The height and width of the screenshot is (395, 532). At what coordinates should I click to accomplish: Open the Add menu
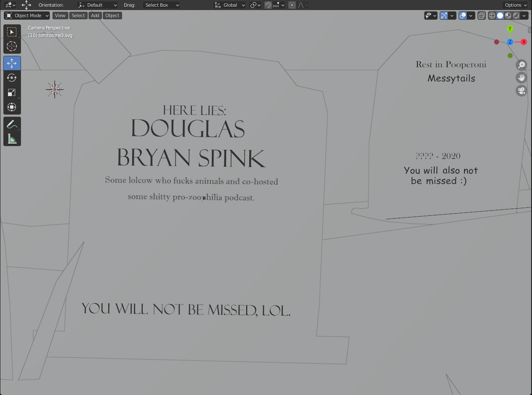pyautogui.click(x=95, y=16)
